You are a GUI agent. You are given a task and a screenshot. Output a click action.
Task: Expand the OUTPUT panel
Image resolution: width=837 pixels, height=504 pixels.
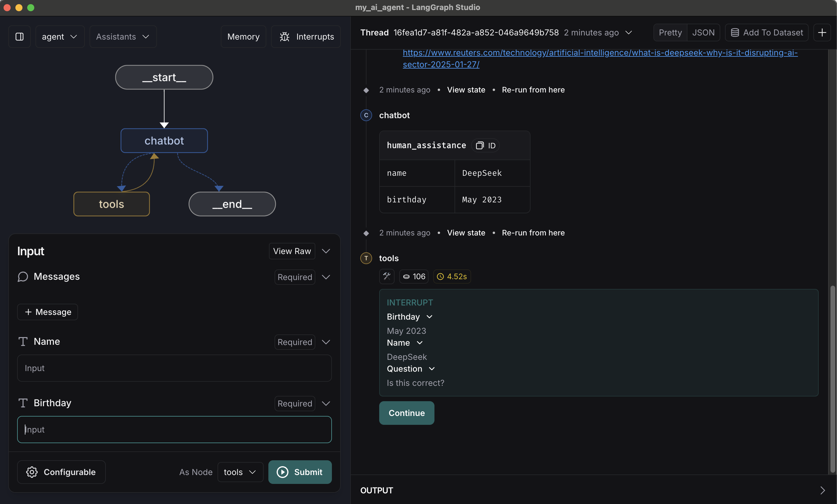pos(822,490)
